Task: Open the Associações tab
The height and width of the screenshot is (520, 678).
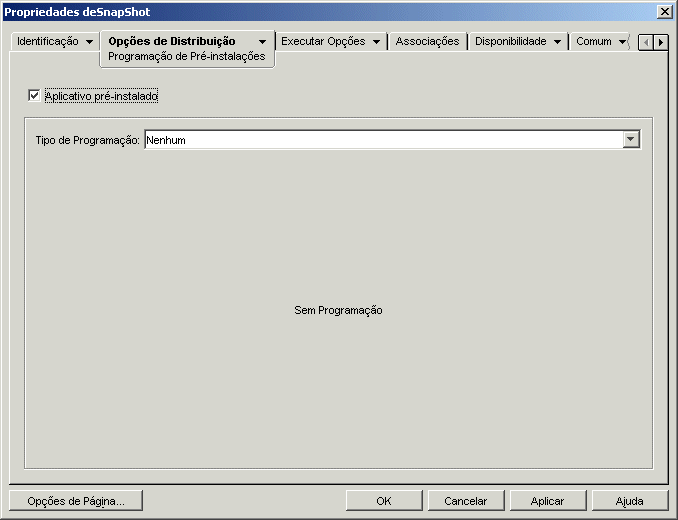Action: click(427, 41)
